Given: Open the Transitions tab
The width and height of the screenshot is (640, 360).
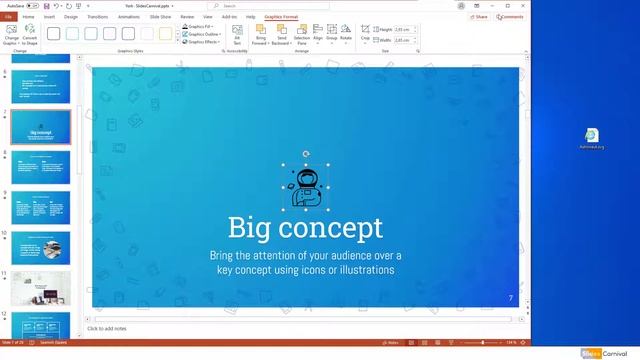Looking at the screenshot, I should click(98, 17).
